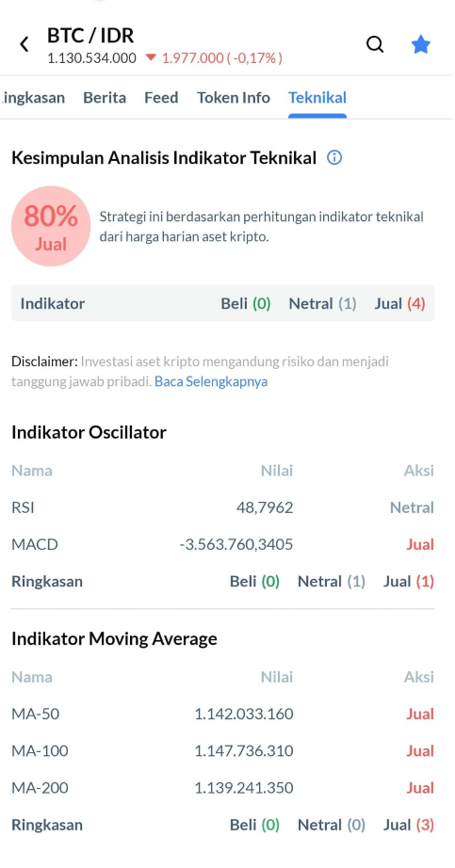The height and width of the screenshot is (868, 455).
Task: Go back using the left arrow
Action: pos(24,44)
